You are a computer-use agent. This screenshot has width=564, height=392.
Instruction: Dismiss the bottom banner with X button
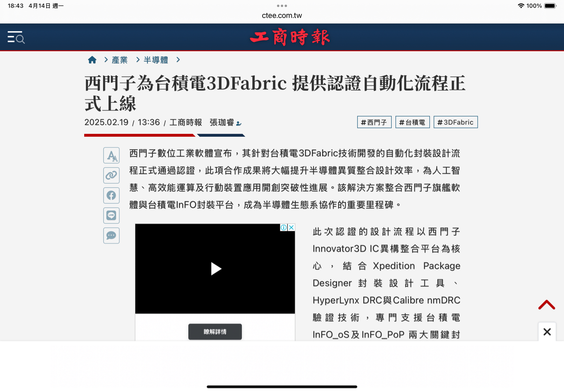tap(547, 332)
